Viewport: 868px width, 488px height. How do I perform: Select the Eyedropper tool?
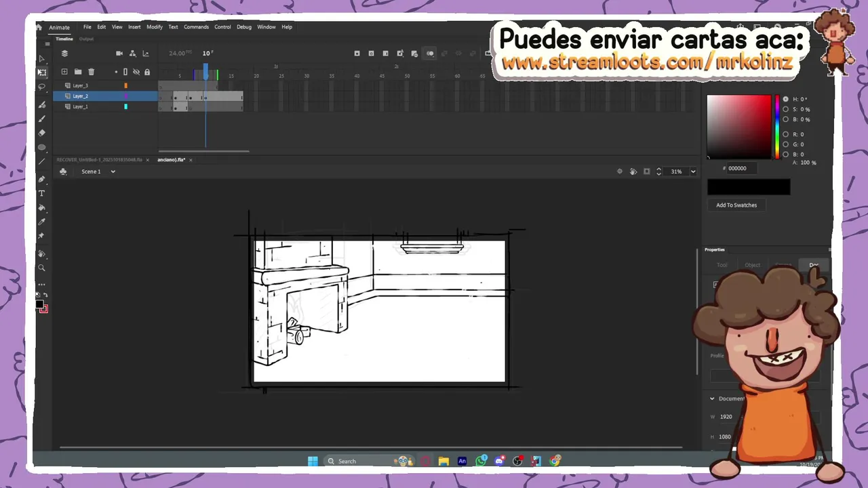click(41, 222)
